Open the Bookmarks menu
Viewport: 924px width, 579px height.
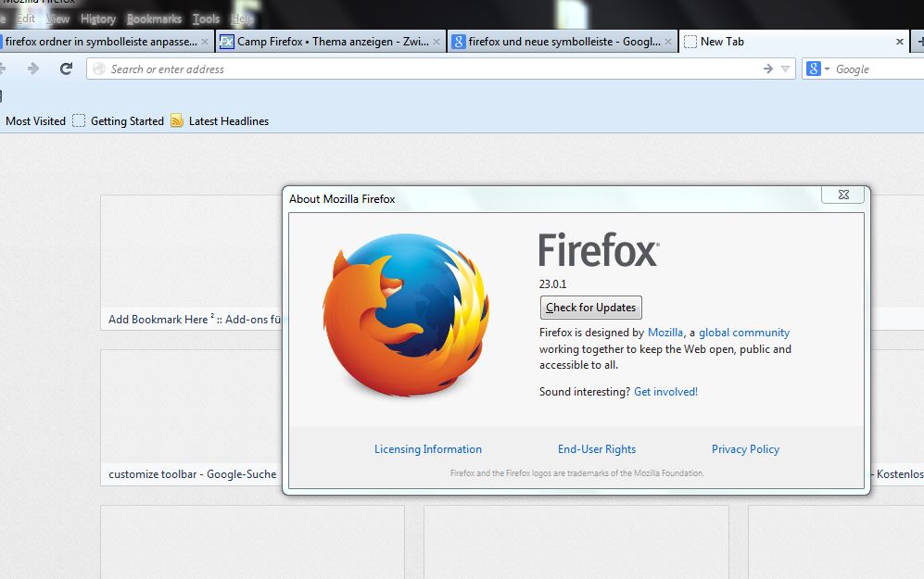tap(155, 19)
